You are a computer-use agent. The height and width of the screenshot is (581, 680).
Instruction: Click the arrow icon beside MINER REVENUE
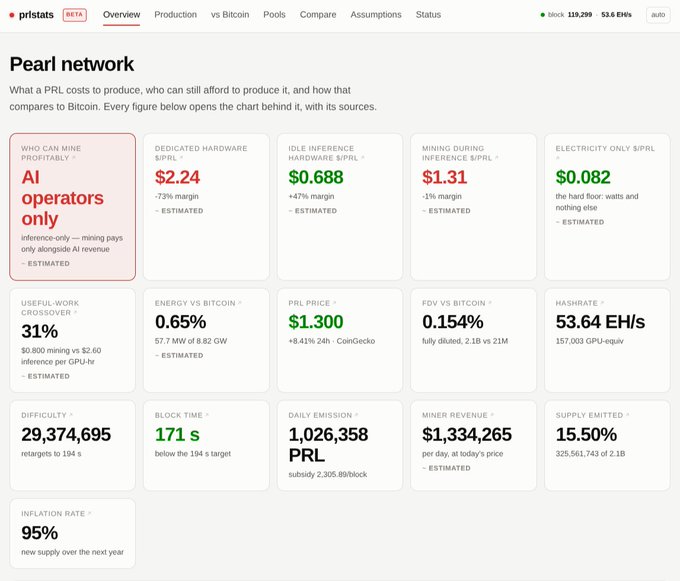[492, 415]
